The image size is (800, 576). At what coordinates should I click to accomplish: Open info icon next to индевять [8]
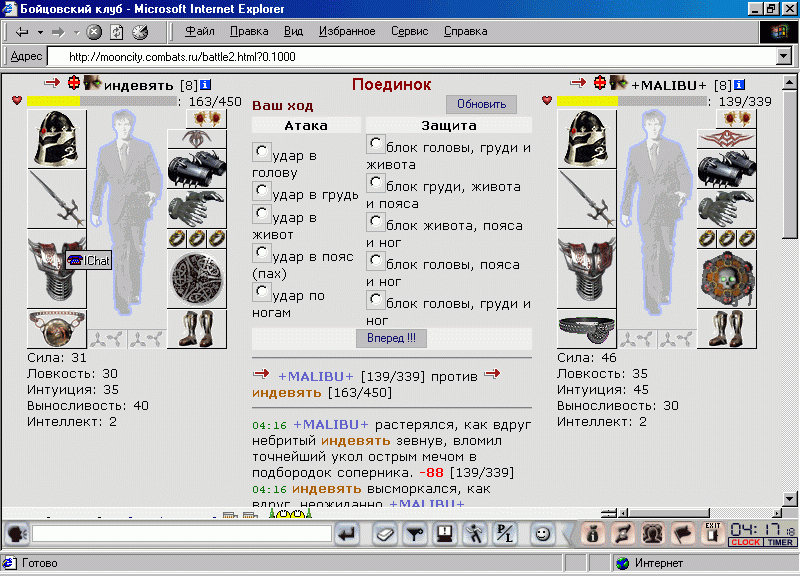pos(206,85)
